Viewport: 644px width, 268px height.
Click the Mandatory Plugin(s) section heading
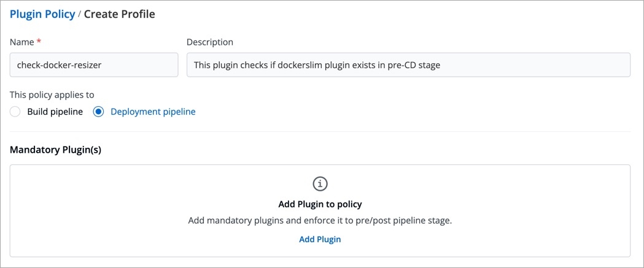55,150
